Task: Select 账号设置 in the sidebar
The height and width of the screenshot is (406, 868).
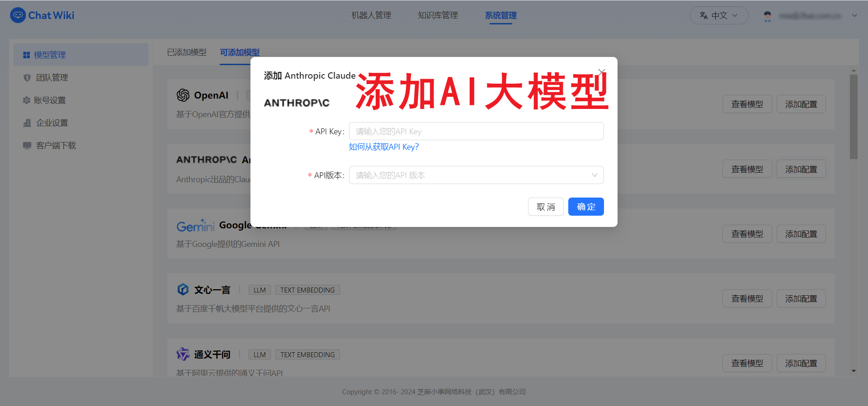Action: tap(80, 100)
